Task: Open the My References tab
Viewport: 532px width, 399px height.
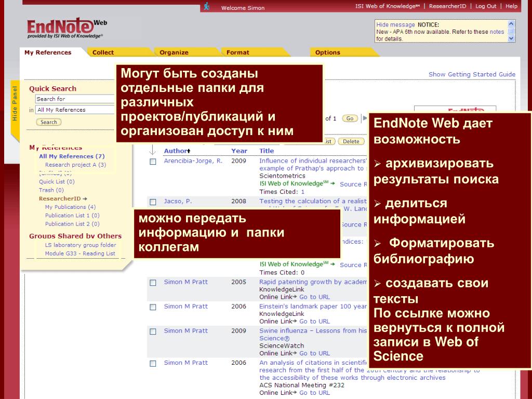Action: [48, 52]
